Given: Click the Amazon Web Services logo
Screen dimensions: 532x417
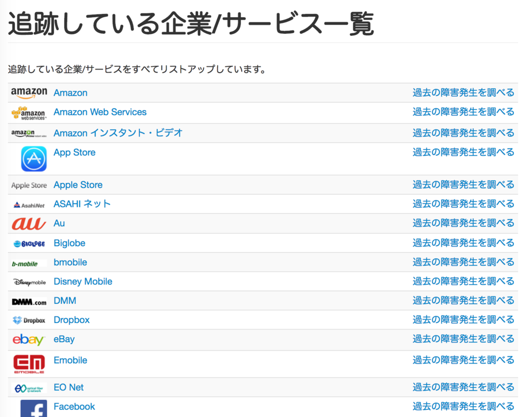Looking at the screenshot, I should click(29, 113).
